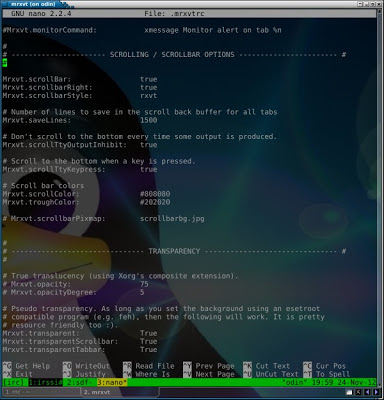Select the '2. mrxvt' tab
This screenshot has height=400, width=384.
click(120, 392)
